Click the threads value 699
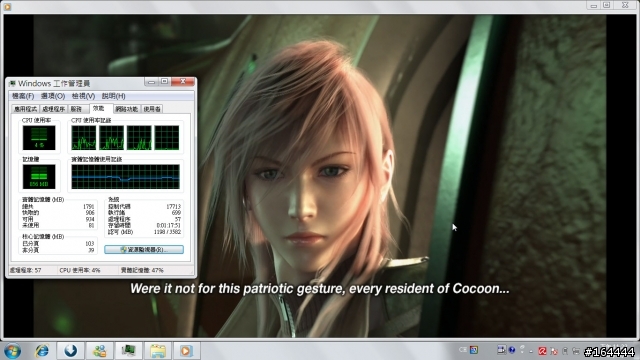640x360 pixels. coord(176,213)
